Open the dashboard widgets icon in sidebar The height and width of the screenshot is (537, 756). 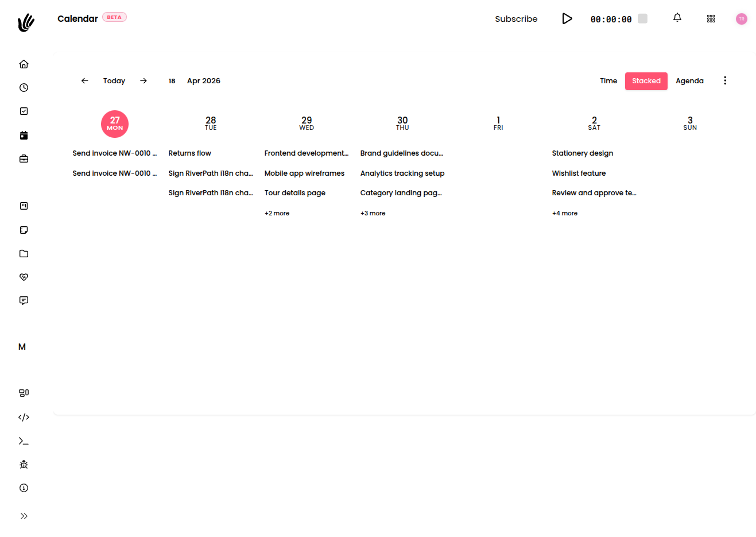pyautogui.click(x=24, y=393)
